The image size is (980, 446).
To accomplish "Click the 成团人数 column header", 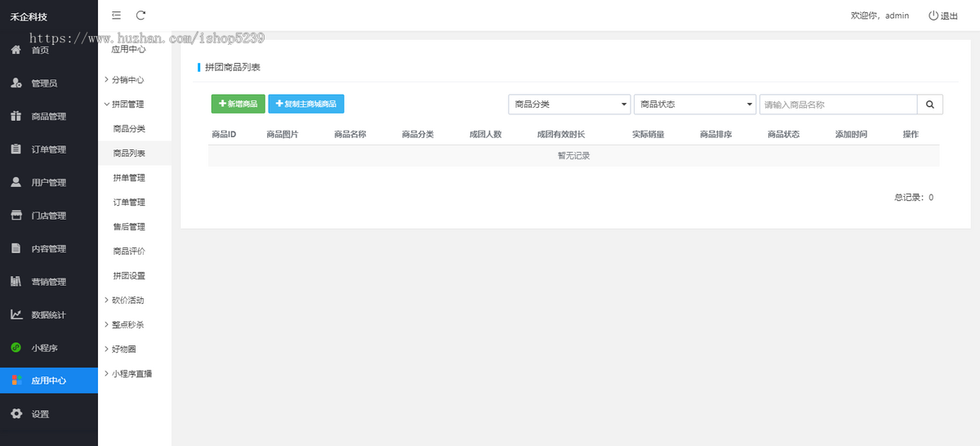I will (x=485, y=134).
